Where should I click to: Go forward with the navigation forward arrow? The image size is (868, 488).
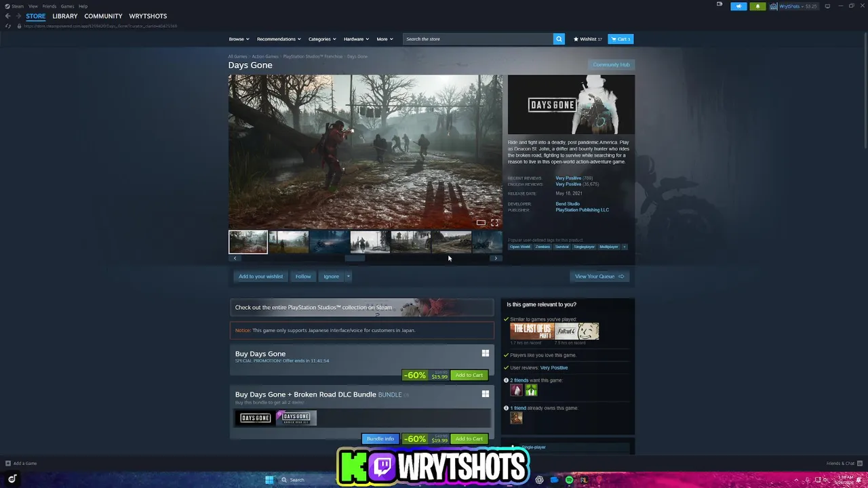18,16
